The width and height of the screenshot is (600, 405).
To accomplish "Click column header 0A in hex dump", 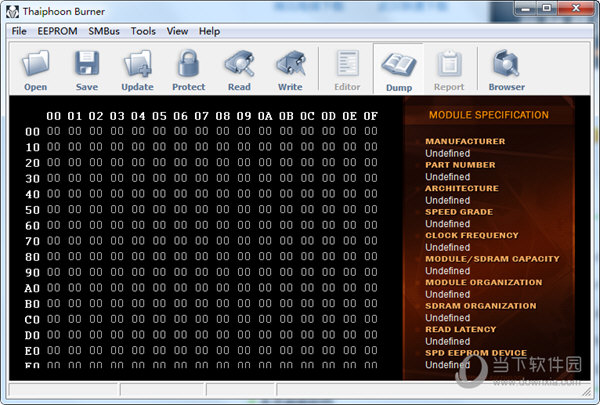I will (265, 116).
